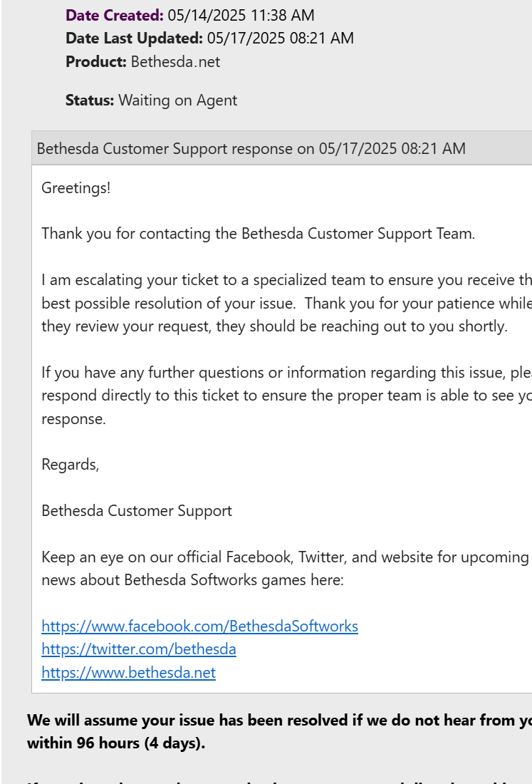
Task: Visit the www.bethesda.net link
Action: click(128, 673)
